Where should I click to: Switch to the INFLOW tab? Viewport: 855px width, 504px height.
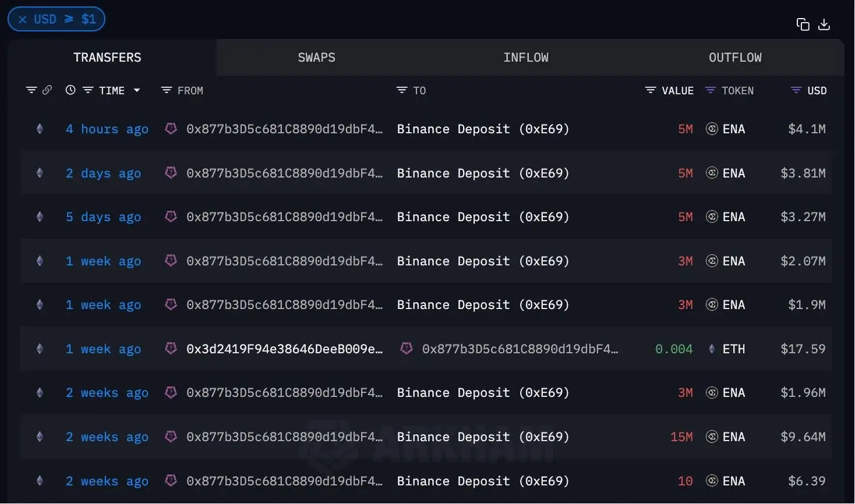[525, 57]
